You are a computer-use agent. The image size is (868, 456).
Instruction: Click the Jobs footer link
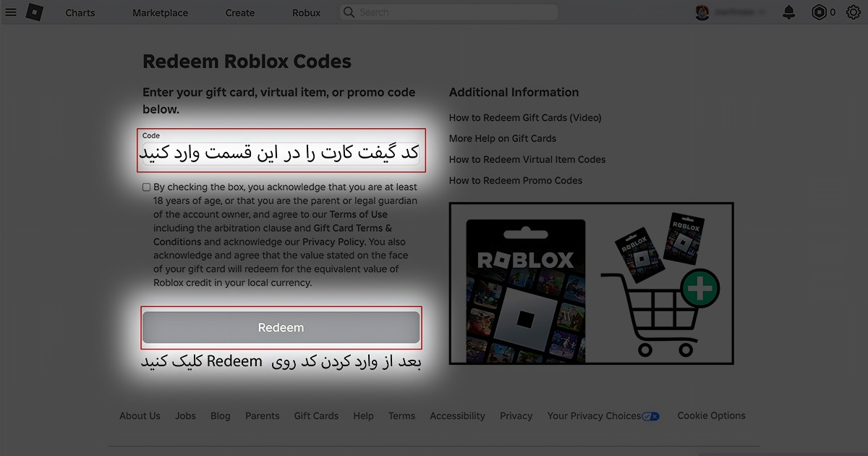[x=185, y=415]
